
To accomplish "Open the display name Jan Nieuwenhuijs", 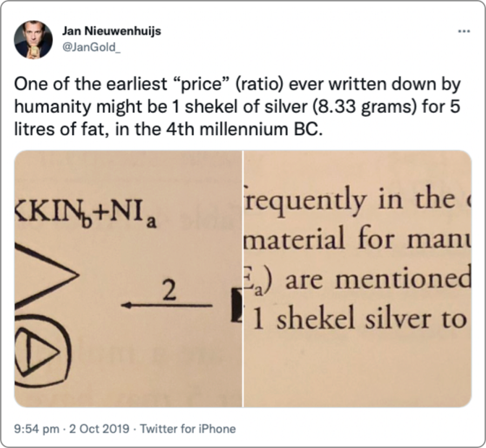I will (x=111, y=31).
